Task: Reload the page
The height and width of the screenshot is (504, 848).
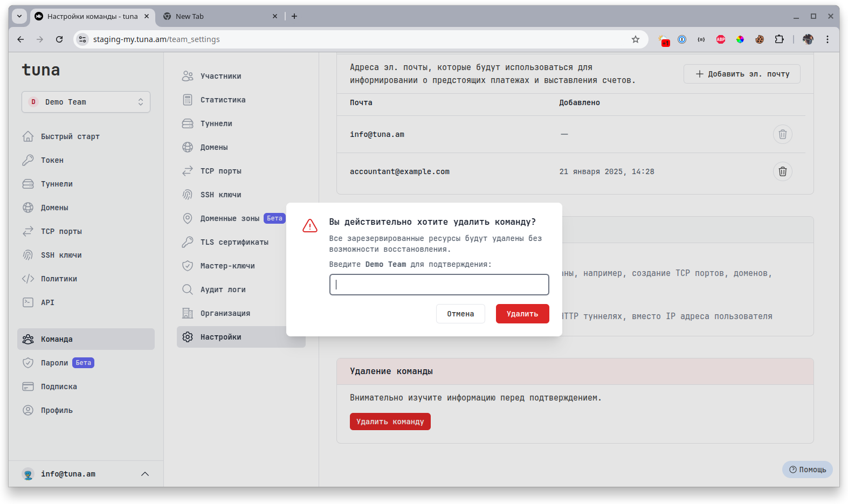Action: click(59, 39)
